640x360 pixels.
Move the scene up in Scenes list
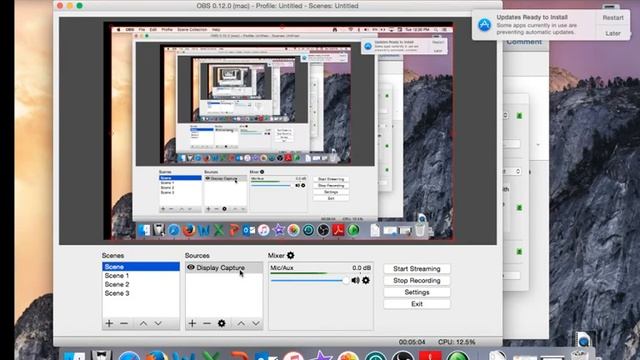pos(143,323)
